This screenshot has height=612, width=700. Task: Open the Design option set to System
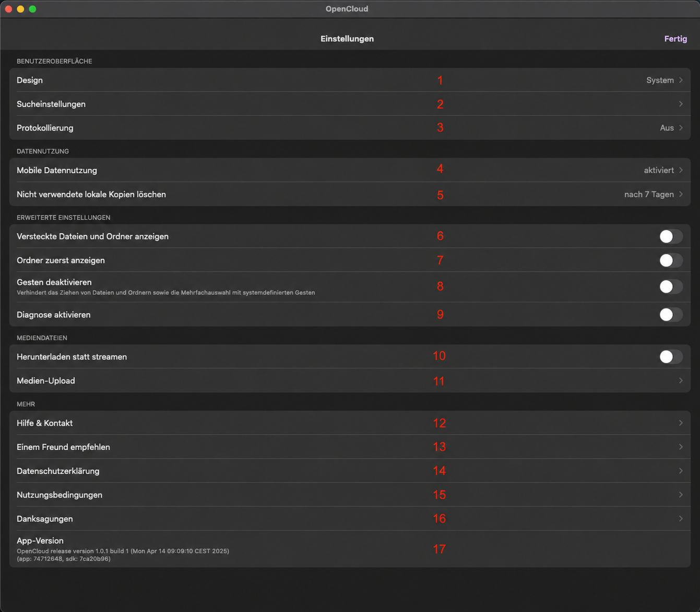[x=350, y=80]
